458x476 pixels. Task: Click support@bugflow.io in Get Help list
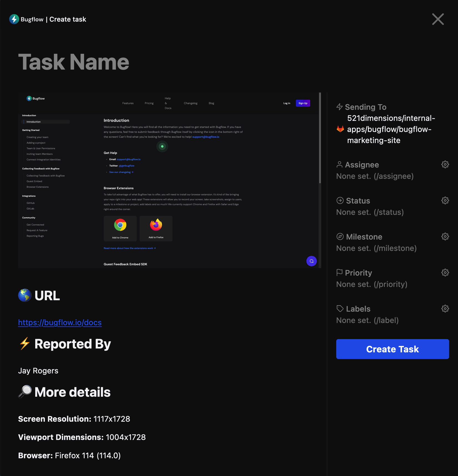tap(129, 159)
